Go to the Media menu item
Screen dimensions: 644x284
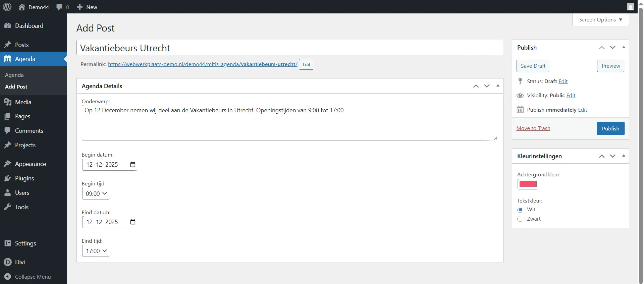click(23, 102)
